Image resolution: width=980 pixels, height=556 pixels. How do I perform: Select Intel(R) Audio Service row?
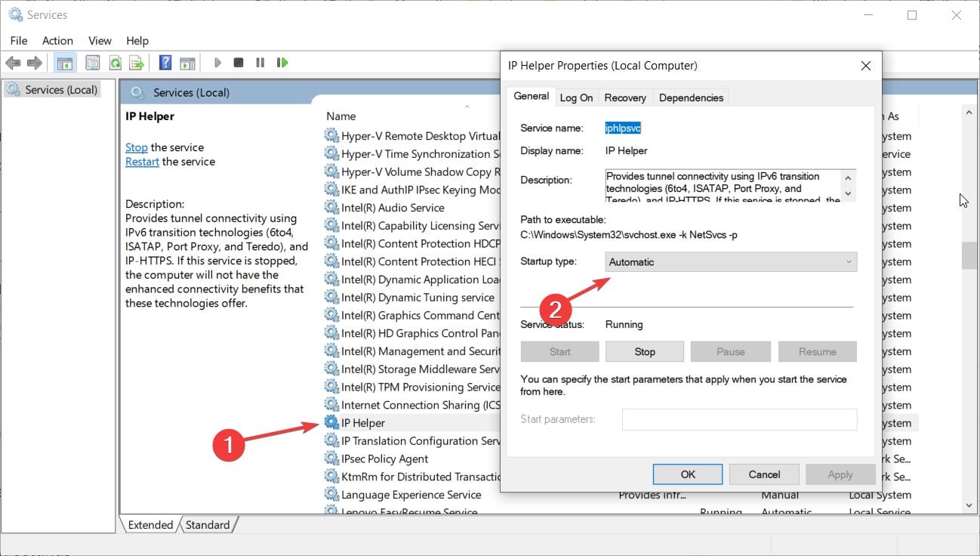point(411,208)
